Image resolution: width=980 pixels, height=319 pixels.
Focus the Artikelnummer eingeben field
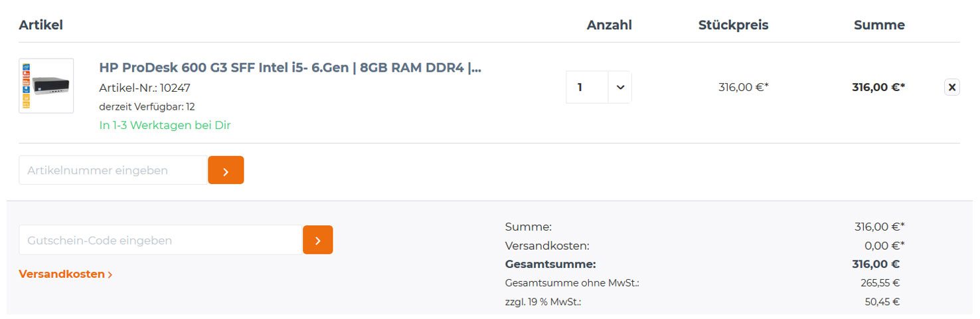[114, 170]
